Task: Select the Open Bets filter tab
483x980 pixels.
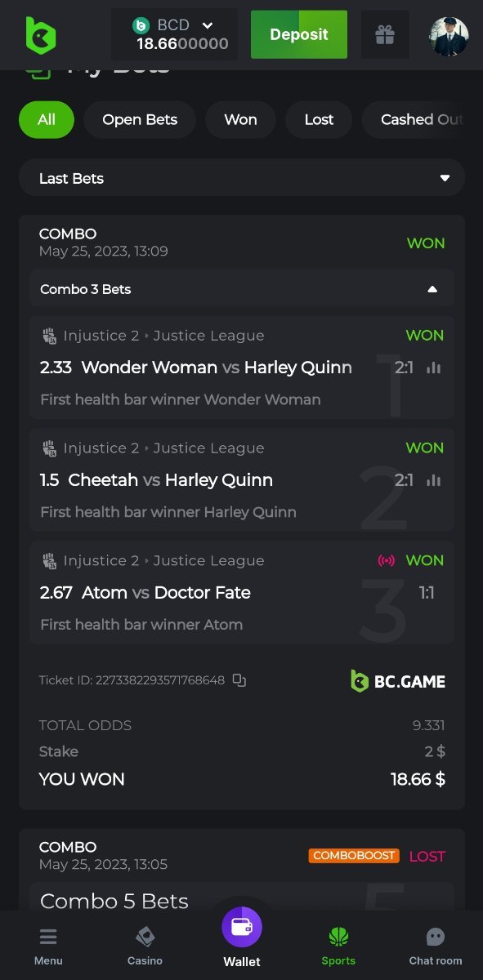Action: coord(140,119)
